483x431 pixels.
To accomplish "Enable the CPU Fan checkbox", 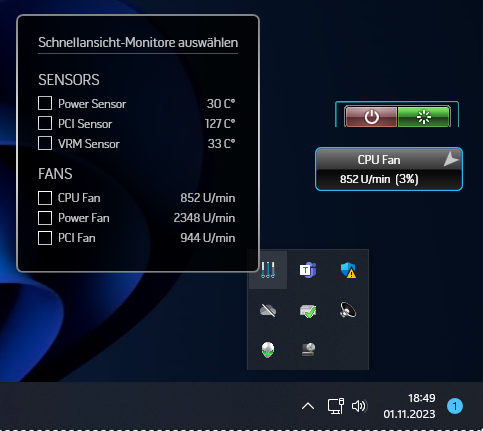I will click(45, 198).
